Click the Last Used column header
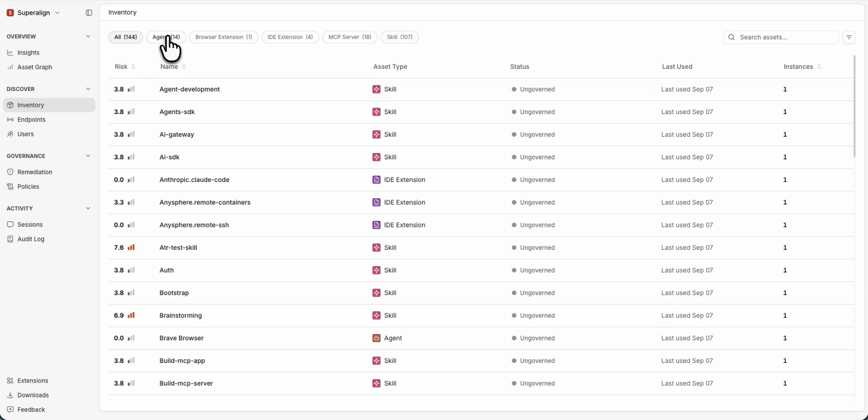This screenshot has width=868, height=420. [x=677, y=67]
